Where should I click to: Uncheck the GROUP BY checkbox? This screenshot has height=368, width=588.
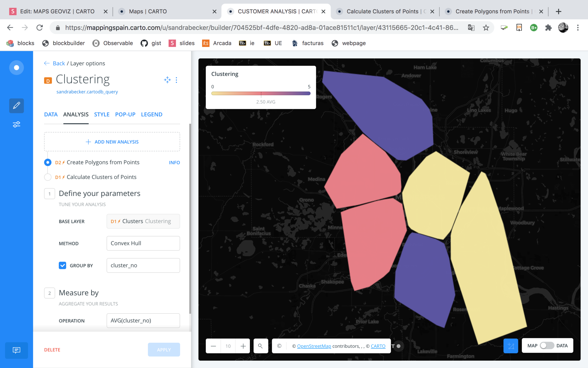coord(62,265)
